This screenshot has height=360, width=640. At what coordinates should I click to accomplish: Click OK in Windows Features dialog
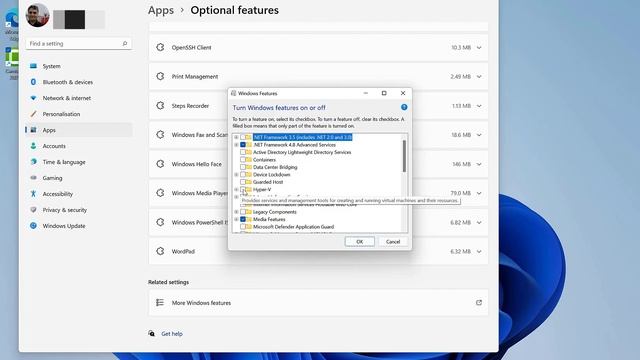pos(360,242)
